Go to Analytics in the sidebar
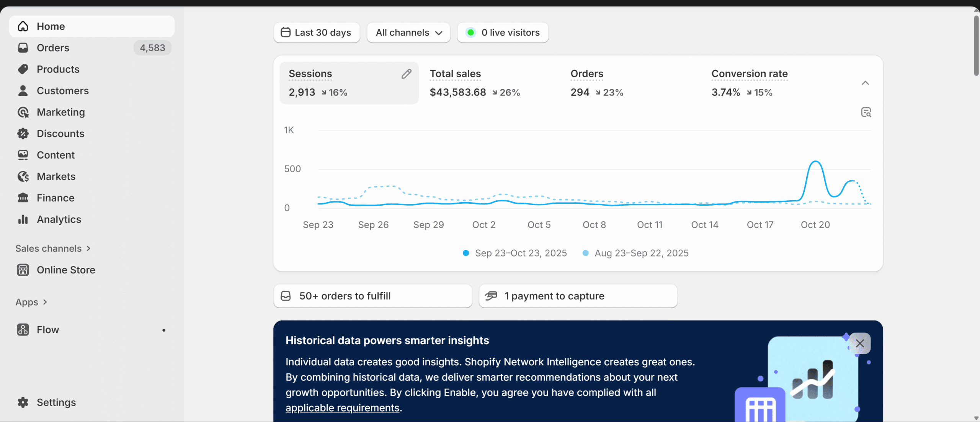Viewport: 980px width, 422px height. [59, 219]
